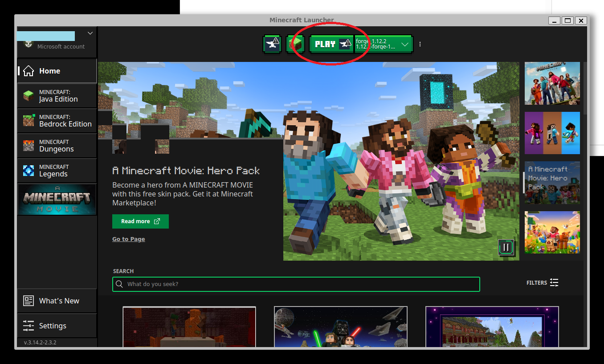Open What's New page
604x364 pixels.
coord(57,301)
